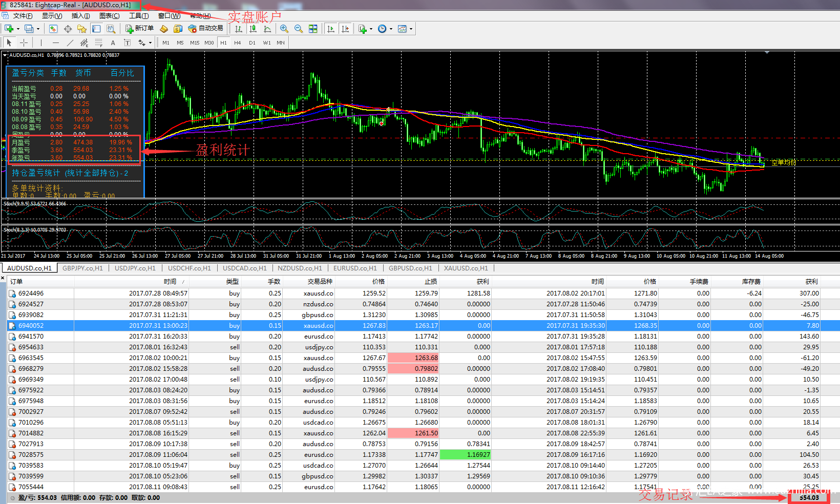Image resolution: width=840 pixels, height=504 pixels.
Task: Expand the Templates dropdown arrow
Action: point(411,29)
